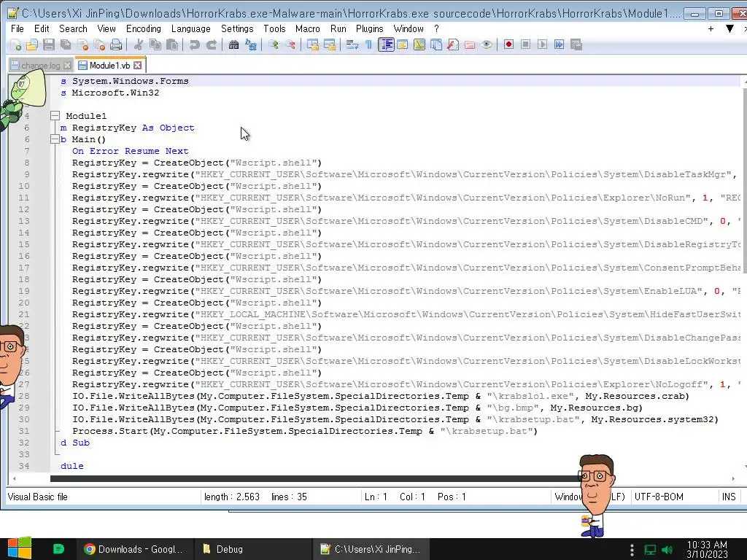Click the Paste toolbar icon

(172, 44)
